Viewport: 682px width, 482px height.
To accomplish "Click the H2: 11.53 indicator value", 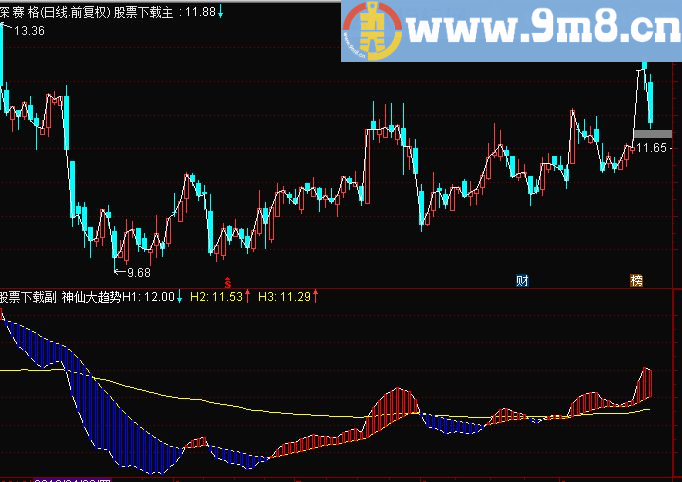I will 220,297.
